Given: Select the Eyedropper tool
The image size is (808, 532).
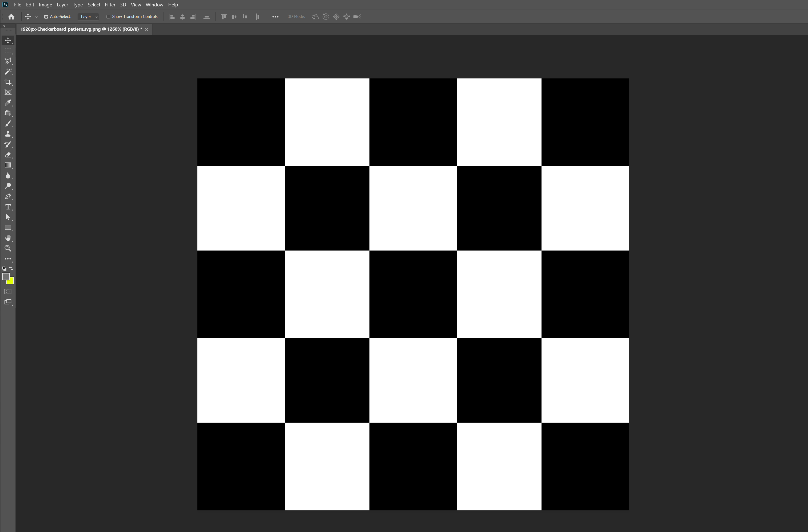Looking at the screenshot, I should [8, 103].
